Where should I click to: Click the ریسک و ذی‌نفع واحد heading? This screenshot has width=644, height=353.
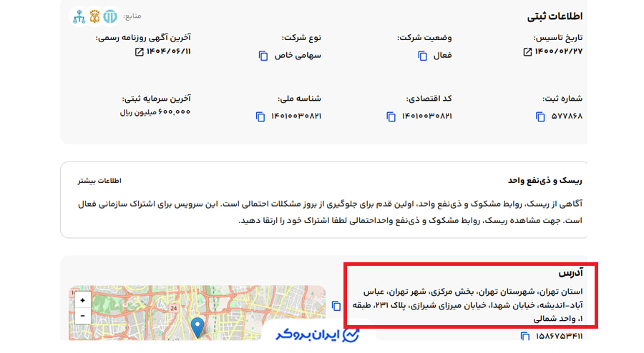point(545,181)
